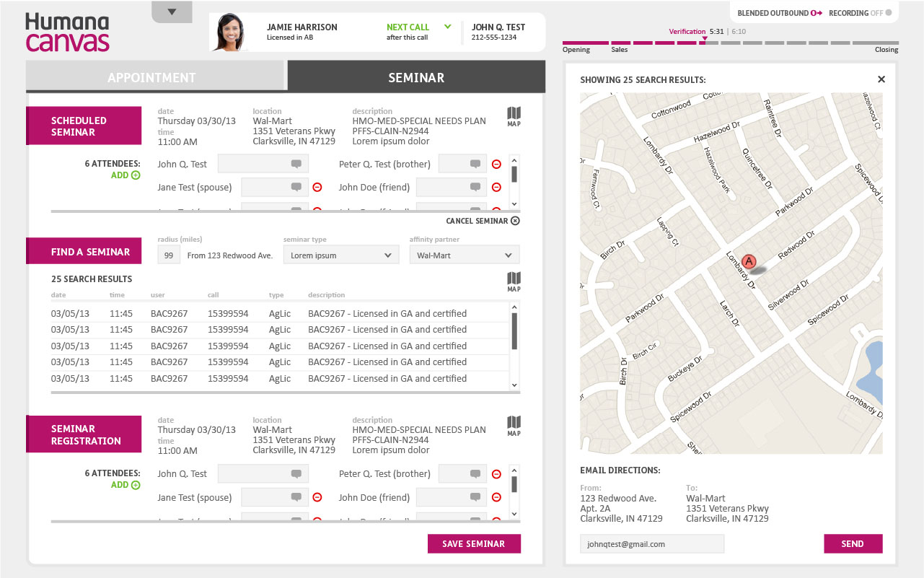The width and height of the screenshot is (924, 578).
Task: Expand the Next Call chevron
Action: click(447, 27)
